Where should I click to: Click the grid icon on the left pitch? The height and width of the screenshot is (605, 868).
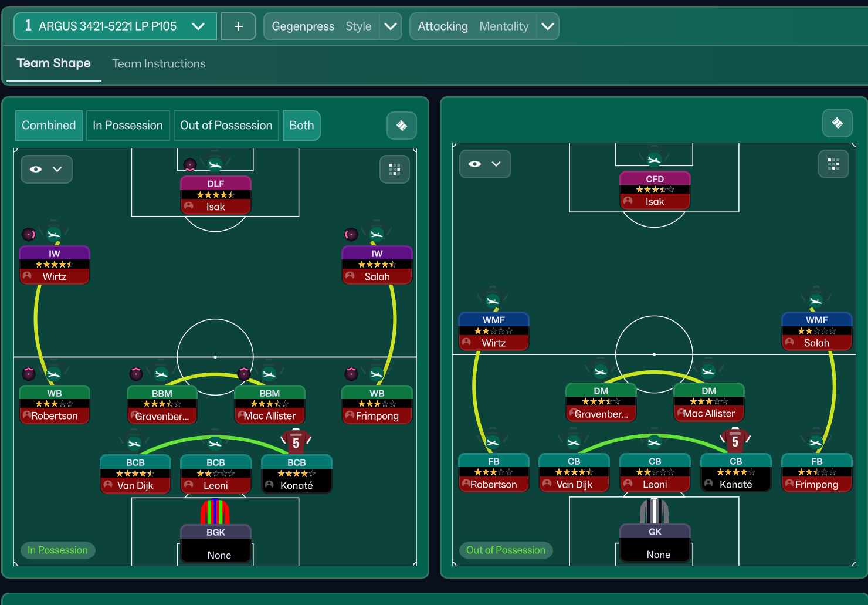pos(395,170)
